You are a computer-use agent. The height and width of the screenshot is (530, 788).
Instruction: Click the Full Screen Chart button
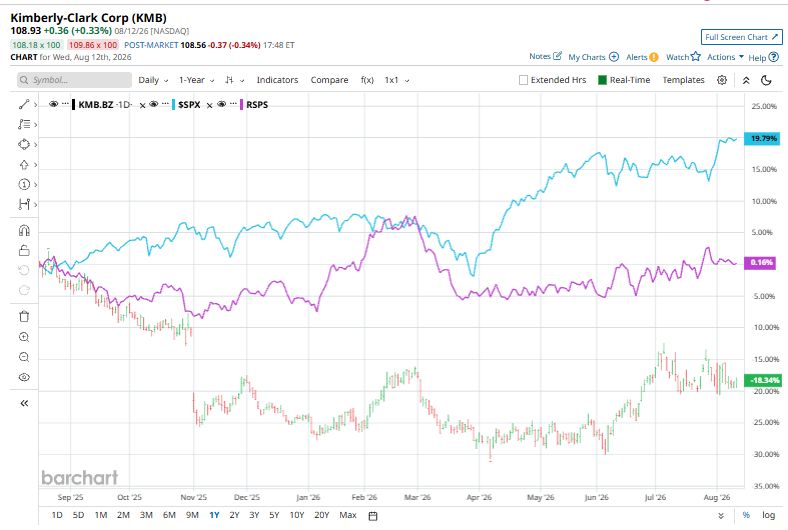pyautogui.click(x=742, y=37)
